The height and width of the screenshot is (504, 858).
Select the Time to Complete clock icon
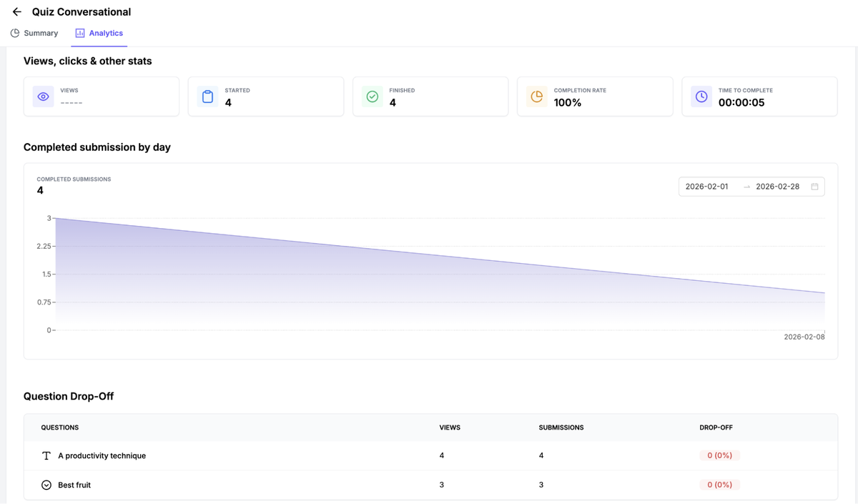pyautogui.click(x=701, y=96)
